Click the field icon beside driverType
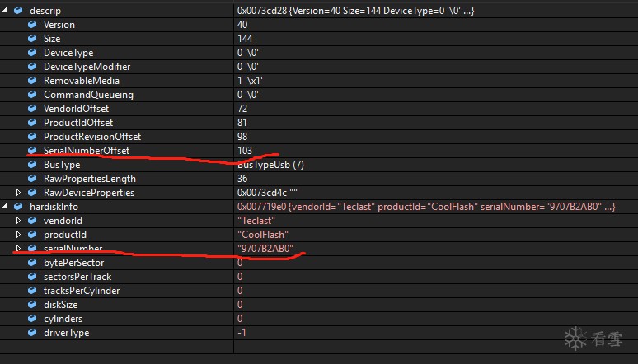638x364 pixels. pos(32,332)
